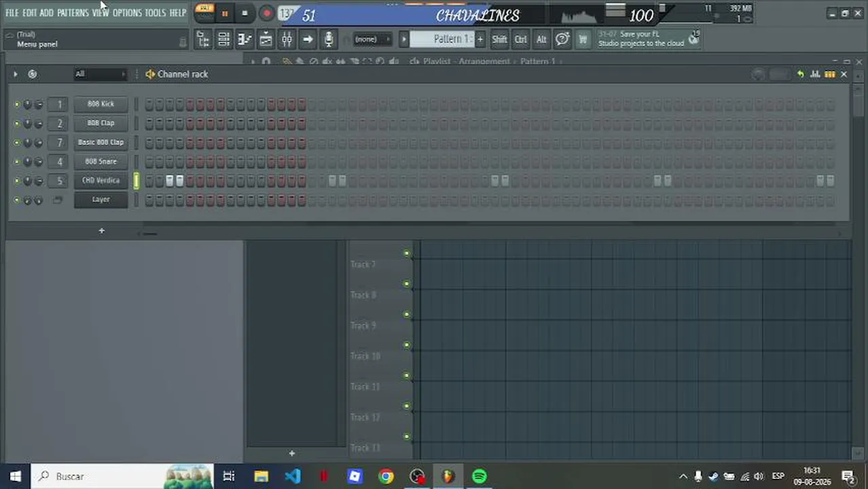868x489 pixels.
Task: Open the All channel filter dropdown
Action: [x=100, y=74]
